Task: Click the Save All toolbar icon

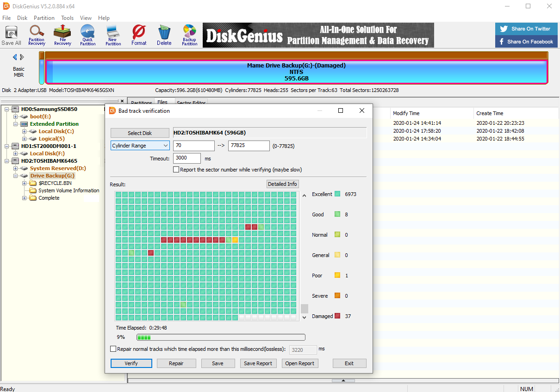Action: [x=11, y=35]
